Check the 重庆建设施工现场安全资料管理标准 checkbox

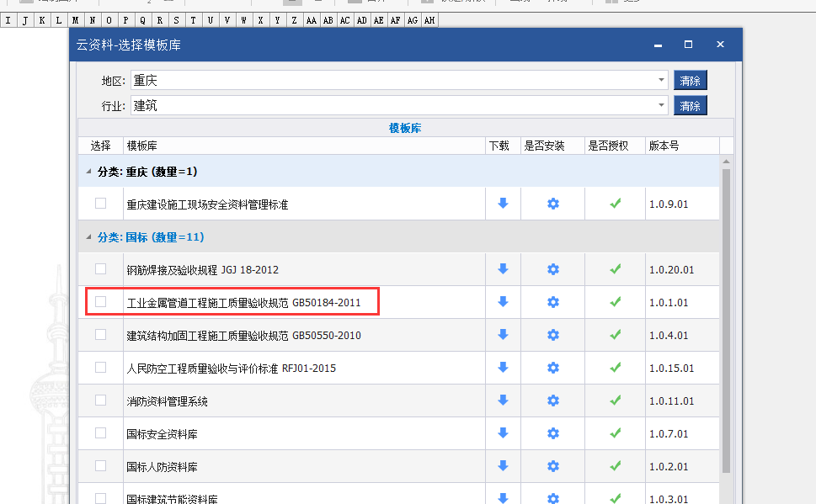click(x=101, y=204)
